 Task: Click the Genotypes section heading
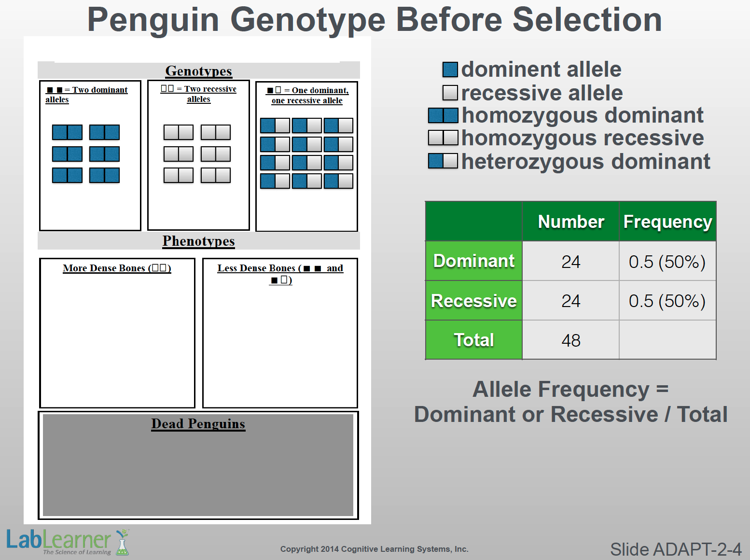198,71
